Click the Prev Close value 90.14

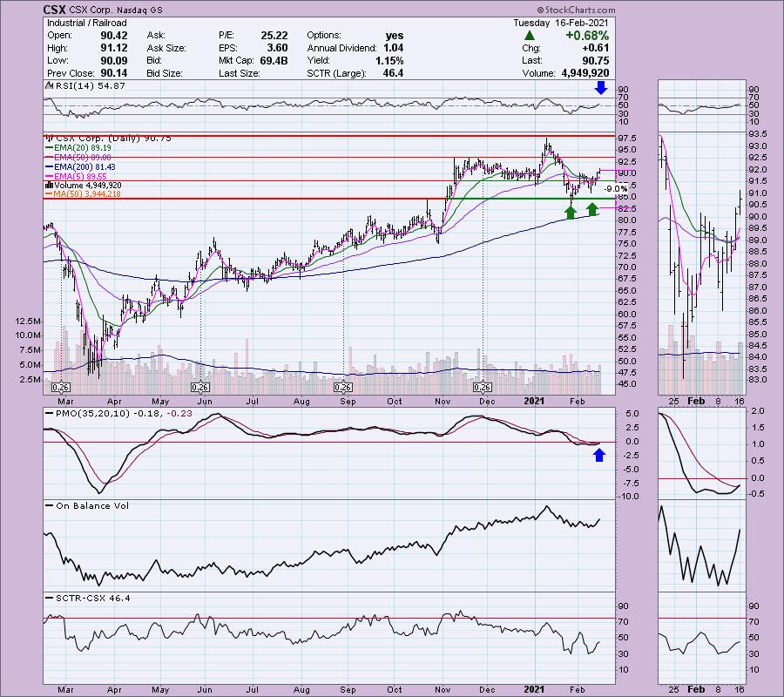click(114, 73)
